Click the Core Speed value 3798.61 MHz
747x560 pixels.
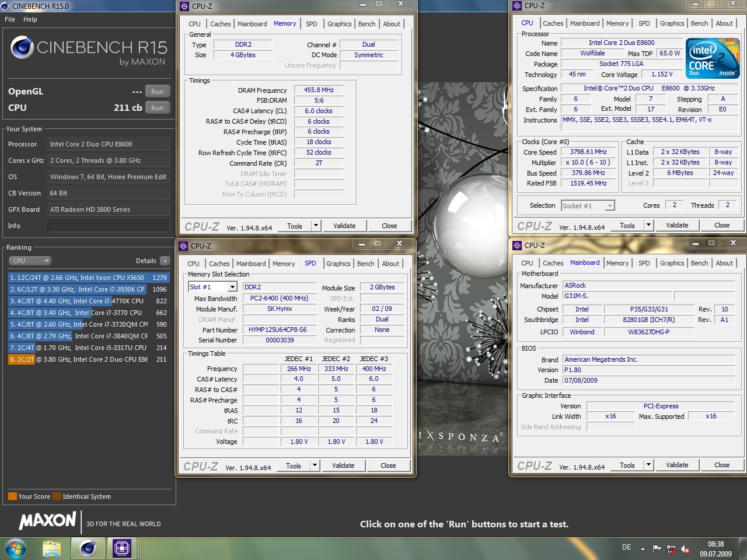click(588, 152)
